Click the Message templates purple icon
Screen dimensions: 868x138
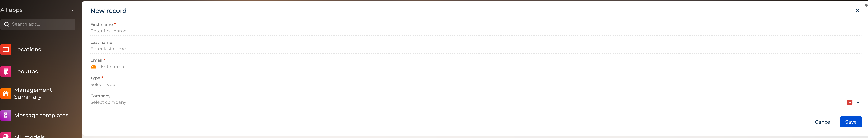6,116
